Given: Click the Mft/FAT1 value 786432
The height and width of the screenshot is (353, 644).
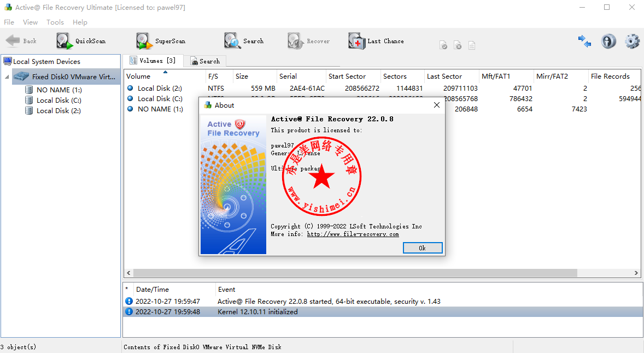Looking at the screenshot, I should [521, 99].
